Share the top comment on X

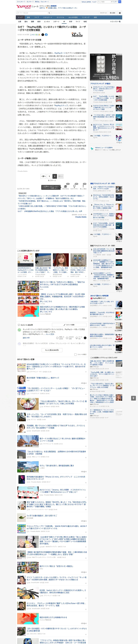click(x=85, y=338)
